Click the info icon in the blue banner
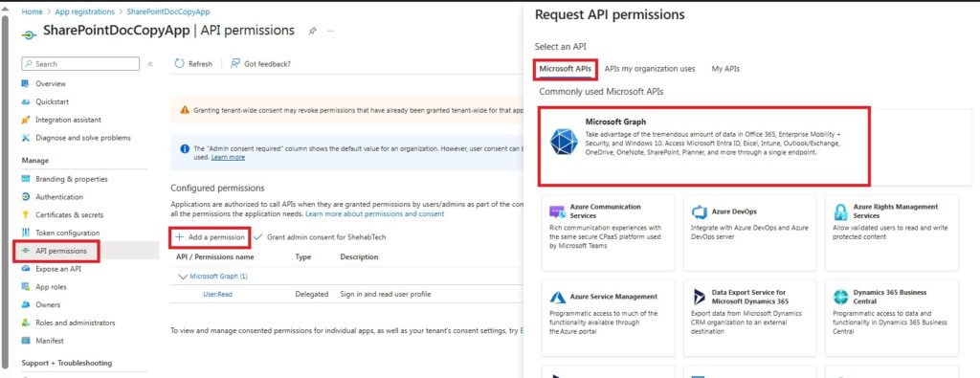 pos(185,148)
